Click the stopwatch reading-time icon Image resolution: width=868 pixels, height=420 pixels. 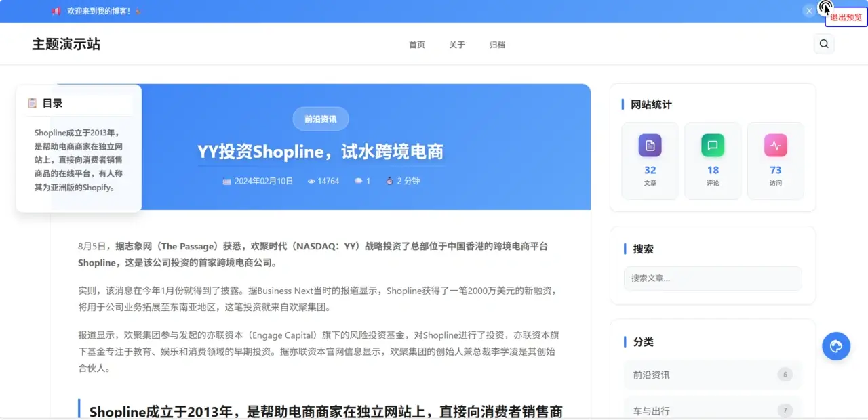tap(388, 181)
